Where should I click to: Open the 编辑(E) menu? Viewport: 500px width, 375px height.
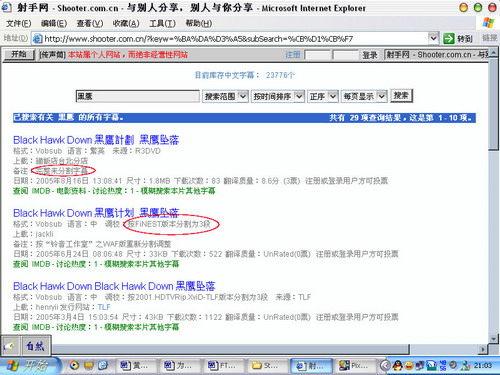click(x=54, y=23)
